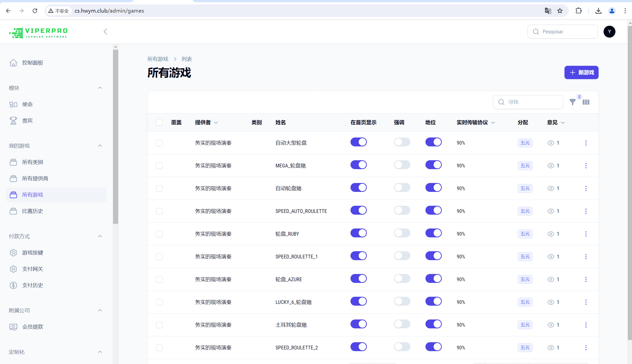Open the translate page icon
632x364 pixels.
coord(547,11)
